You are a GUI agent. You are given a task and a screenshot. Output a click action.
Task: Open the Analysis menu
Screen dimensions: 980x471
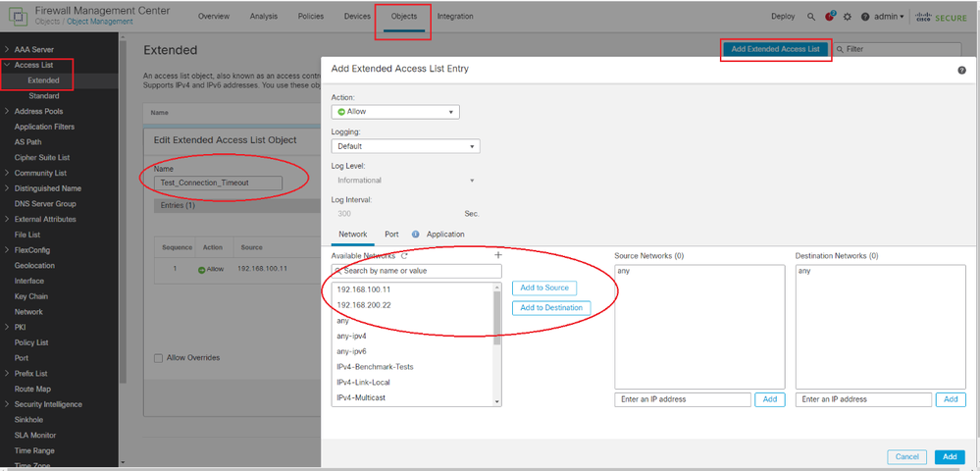pyautogui.click(x=264, y=17)
